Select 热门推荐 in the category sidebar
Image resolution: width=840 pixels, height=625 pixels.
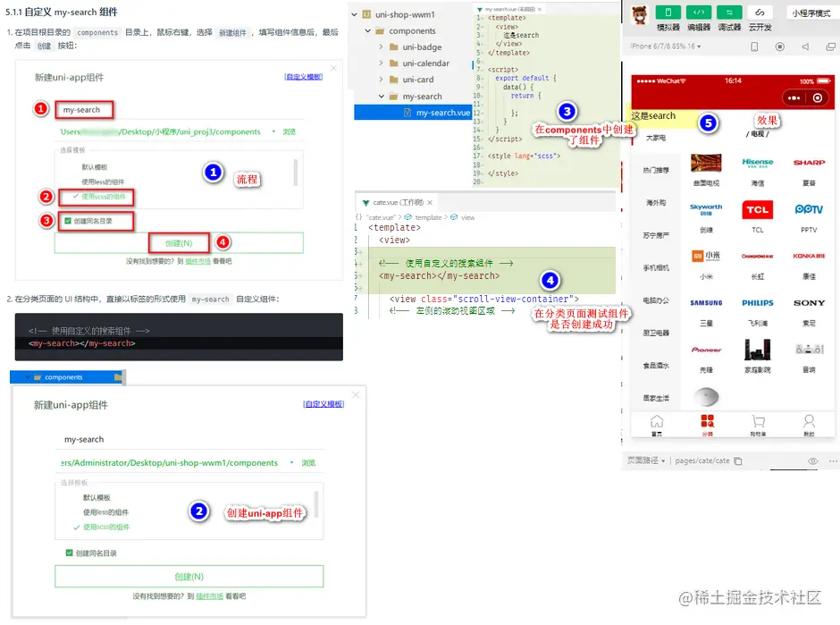656,171
